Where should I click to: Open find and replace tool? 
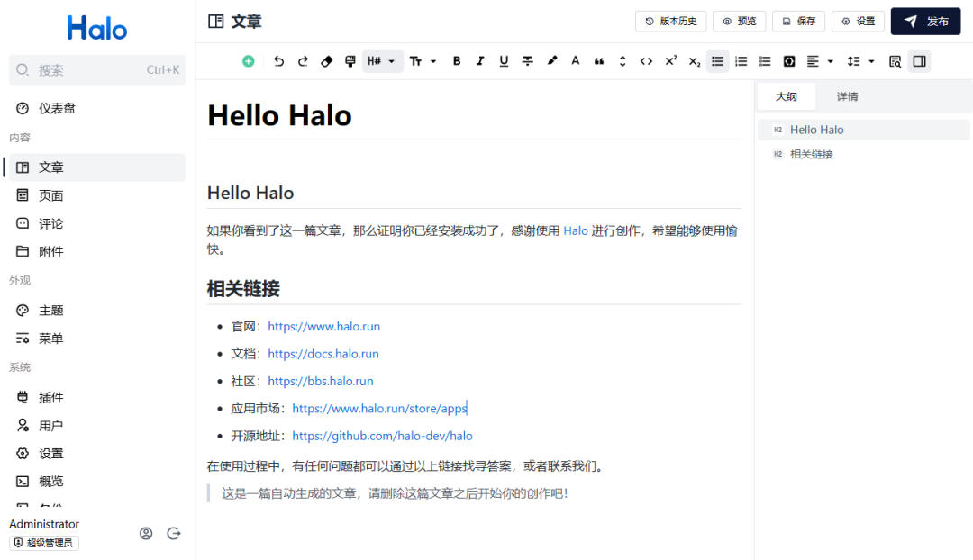pyautogui.click(x=895, y=61)
